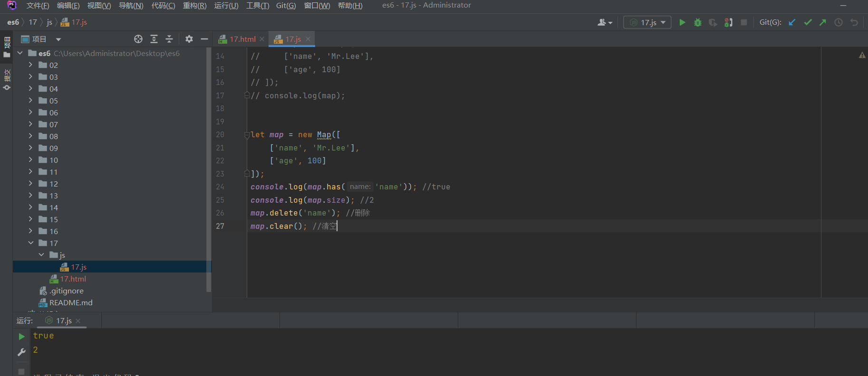Close the 17.html editor tab

262,39
